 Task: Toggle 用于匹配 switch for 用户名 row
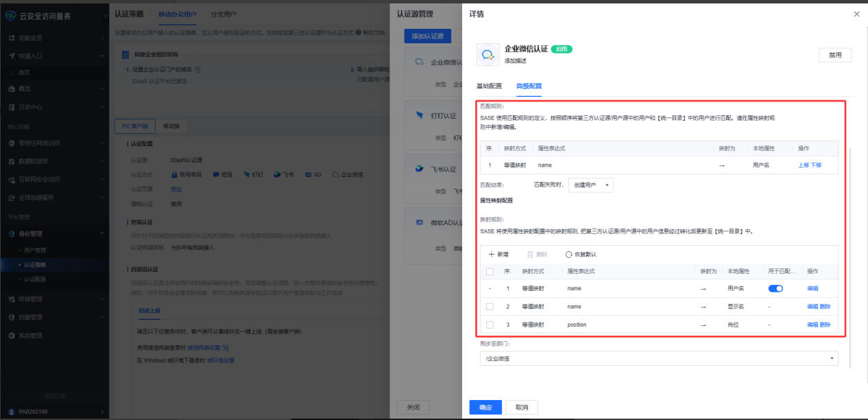tap(775, 289)
